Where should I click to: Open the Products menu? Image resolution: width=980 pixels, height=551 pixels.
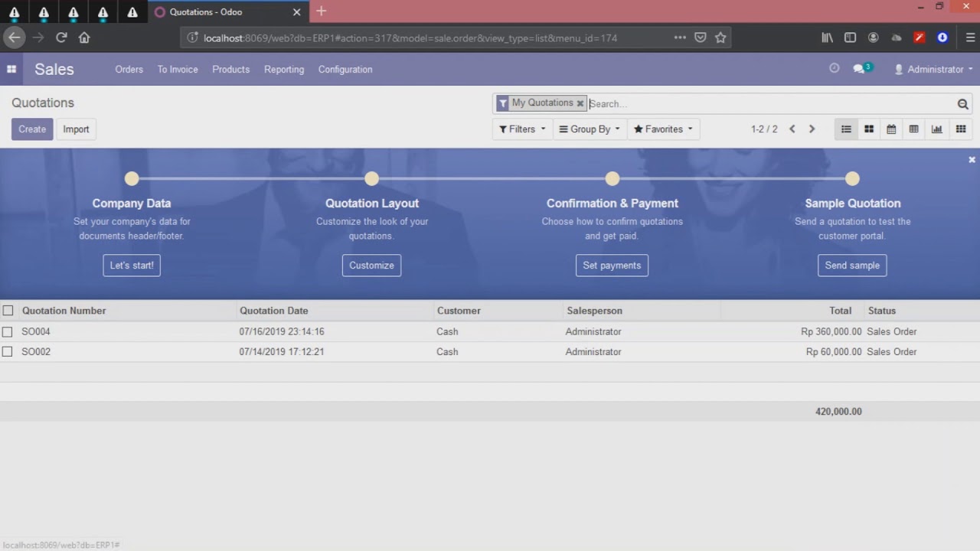click(x=230, y=69)
